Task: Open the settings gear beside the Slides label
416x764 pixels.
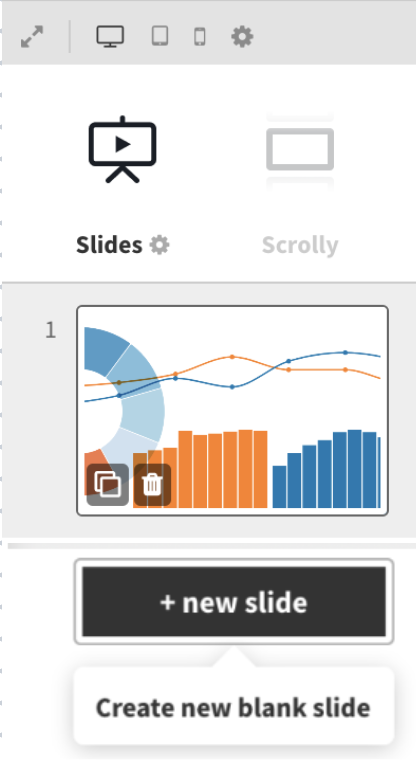Action: 160,245
